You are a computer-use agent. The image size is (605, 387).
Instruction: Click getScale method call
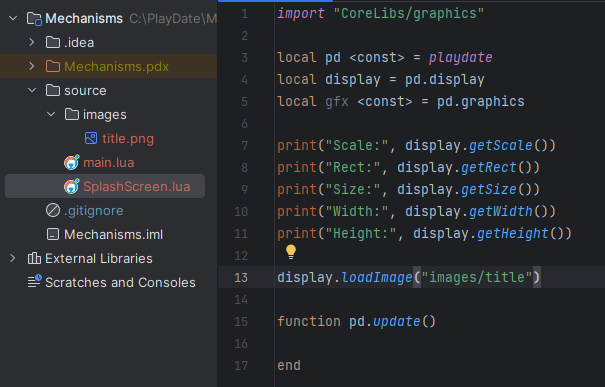(500, 145)
